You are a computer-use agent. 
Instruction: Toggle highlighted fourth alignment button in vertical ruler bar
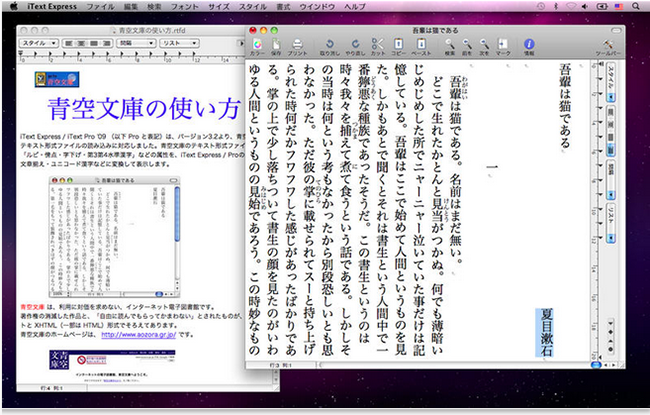pyautogui.click(x=611, y=149)
